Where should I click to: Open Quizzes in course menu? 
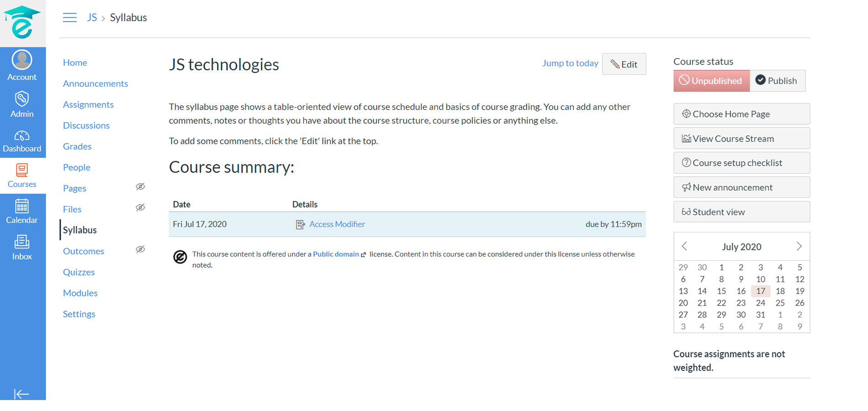(79, 272)
